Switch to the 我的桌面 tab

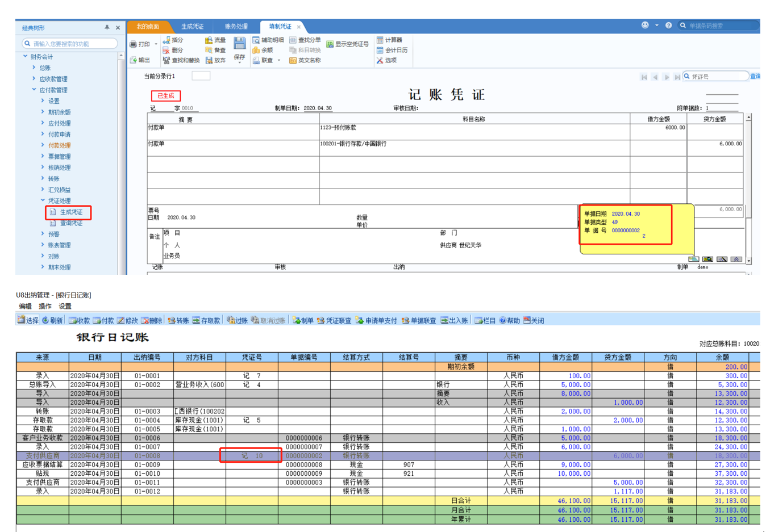click(x=148, y=26)
